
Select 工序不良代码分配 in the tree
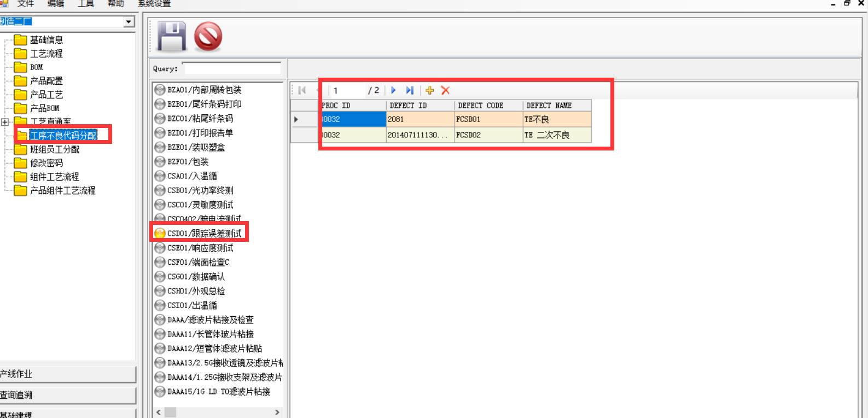pyautogui.click(x=63, y=135)
